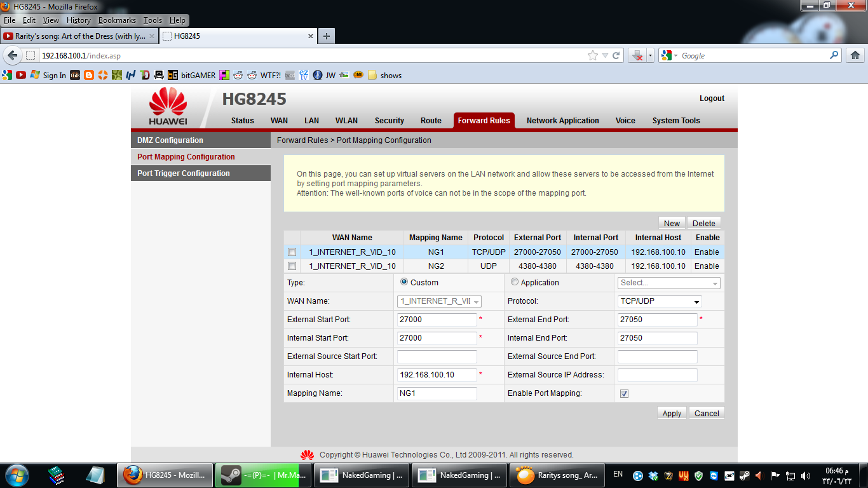Open the Google bookmark icon
The height and width of the screenshot is (488, 868).
7,75
